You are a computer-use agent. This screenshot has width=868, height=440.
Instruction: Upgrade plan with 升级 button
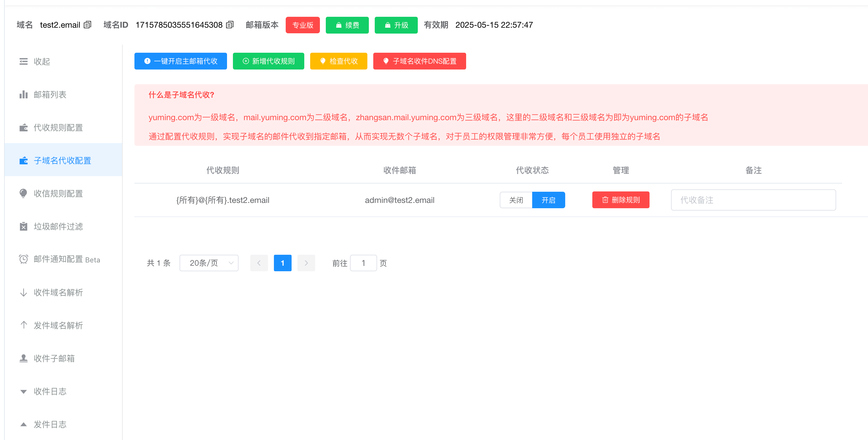(396, 25)
